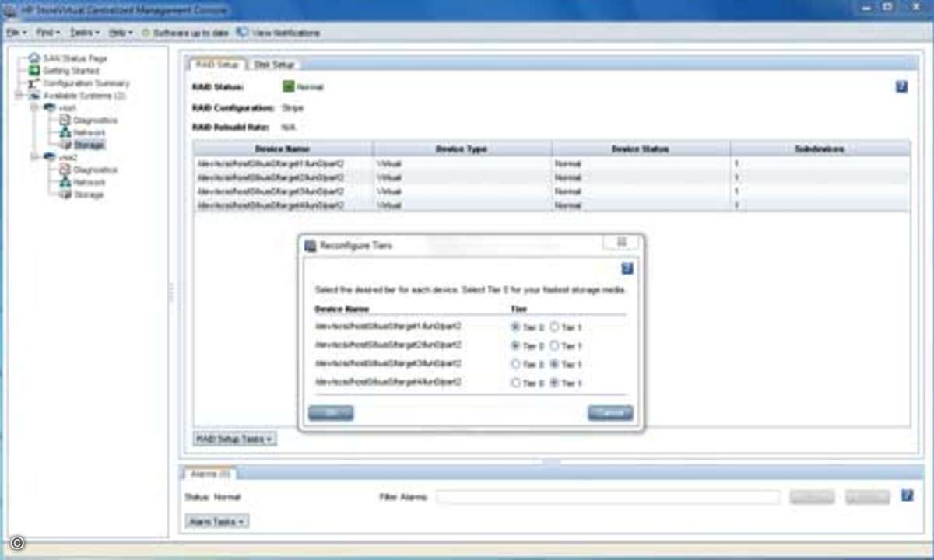The width and height of the screenshot is (934, 560).
Task: Click the SAN Status Page home icon
Action: click(x=34, y=58)
